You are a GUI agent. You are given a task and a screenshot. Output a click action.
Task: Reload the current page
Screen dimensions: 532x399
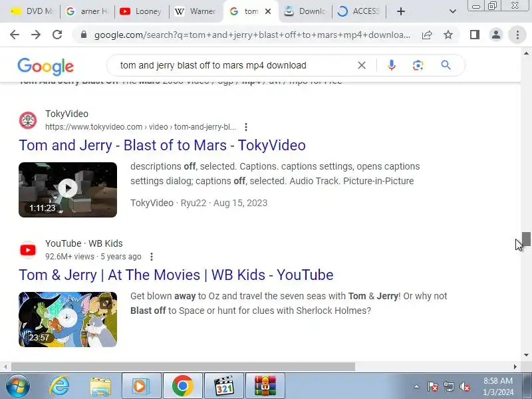pyautogui.click(x=57, y=35)
